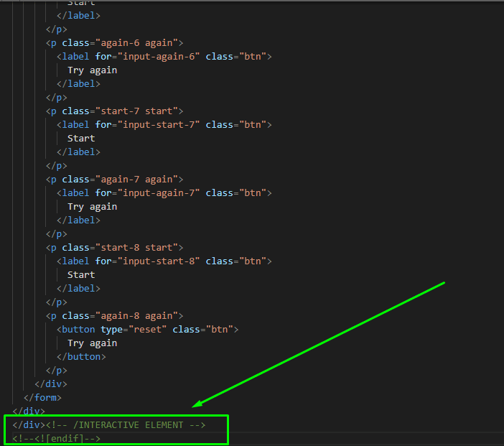Click the p tag with class "again-6 again"
This screenshot has height=446, width=504.
click(115, 43)
